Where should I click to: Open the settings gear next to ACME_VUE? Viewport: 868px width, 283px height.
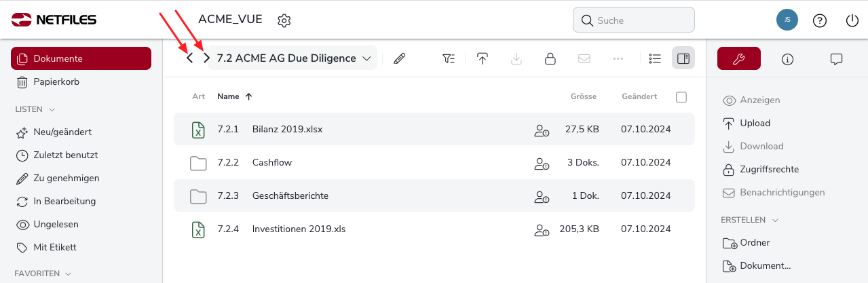284,20
